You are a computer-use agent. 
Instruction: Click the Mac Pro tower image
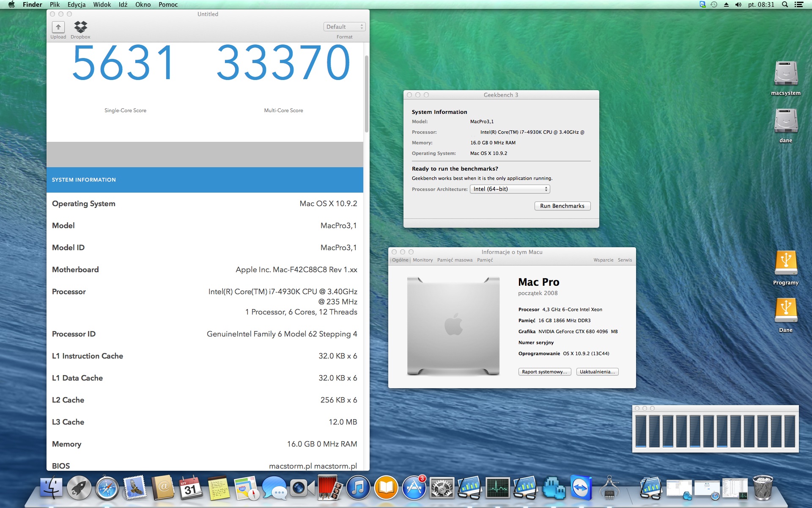pos(453,326)
